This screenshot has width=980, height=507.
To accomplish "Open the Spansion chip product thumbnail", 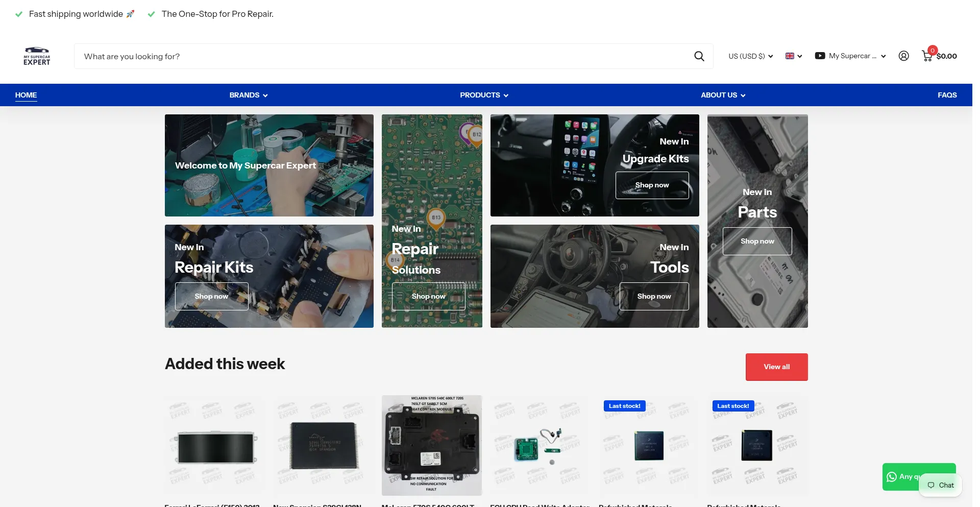I will click(x=323, y=445).
